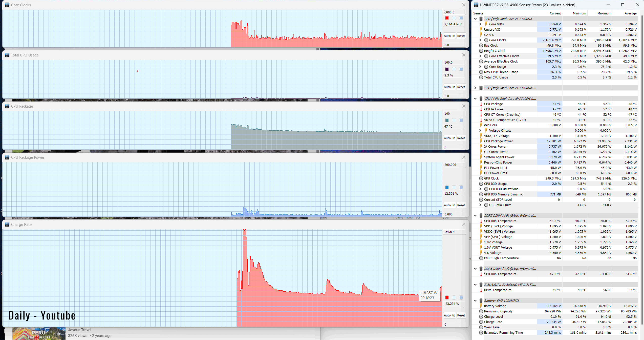Expand the OC Ratio Limits row
The height and width of the screenshot is (340, 644).
pyautogui.click(x=480, y=205)
